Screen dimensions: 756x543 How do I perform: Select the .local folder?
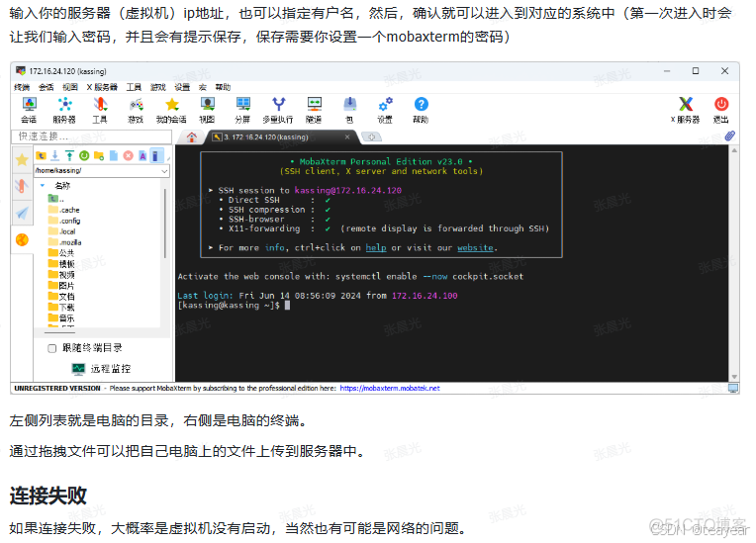pyautogui.click(x=62, y=231)
